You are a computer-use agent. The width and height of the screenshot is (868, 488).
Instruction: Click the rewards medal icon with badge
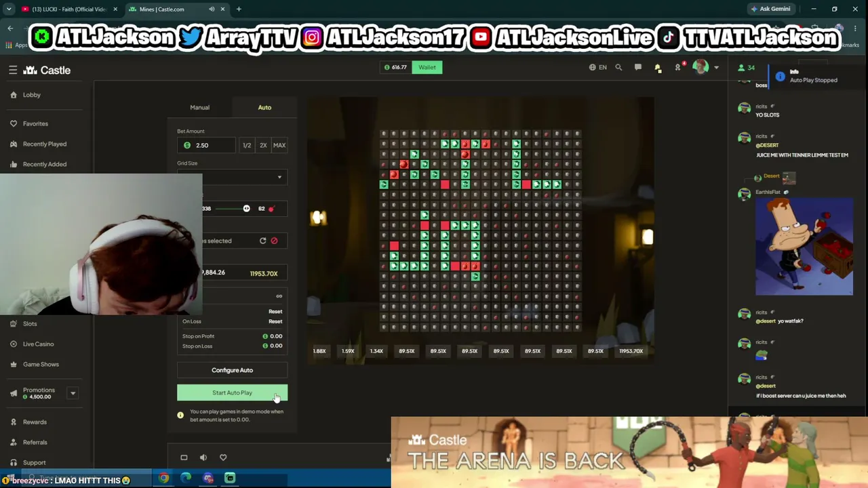[x=677, y=67]
